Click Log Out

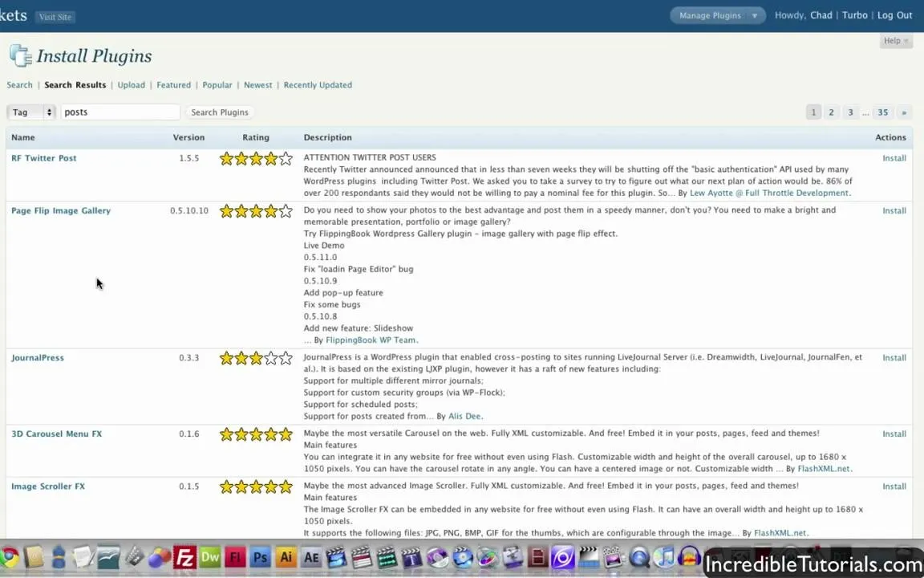click(894, 15)
